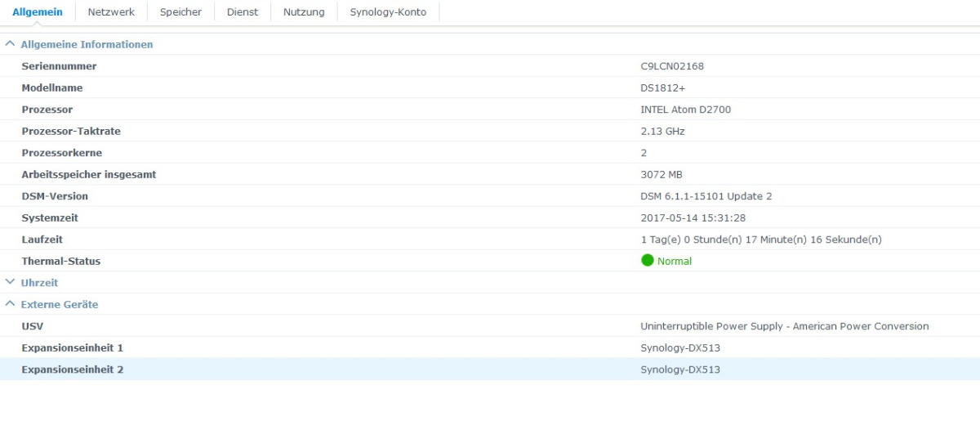Open the Speicher tab
This screenshot has height=421, width=980.
(180, 12)
